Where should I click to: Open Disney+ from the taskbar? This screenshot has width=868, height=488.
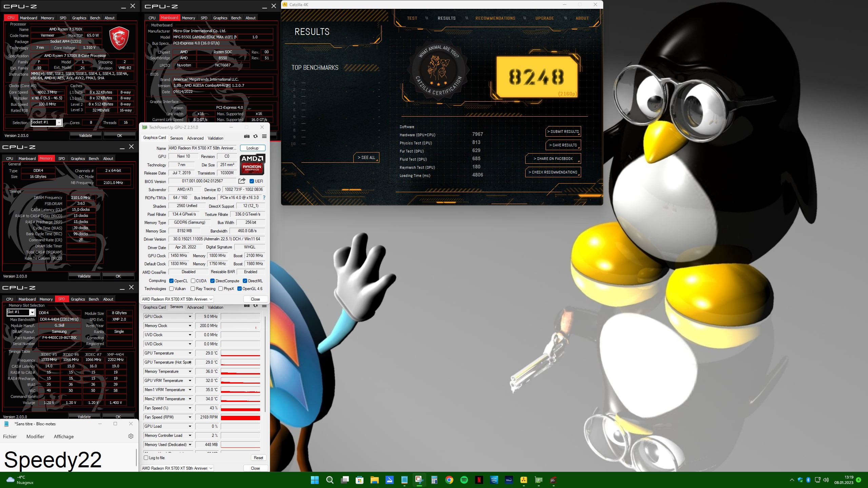click(509, 480)
